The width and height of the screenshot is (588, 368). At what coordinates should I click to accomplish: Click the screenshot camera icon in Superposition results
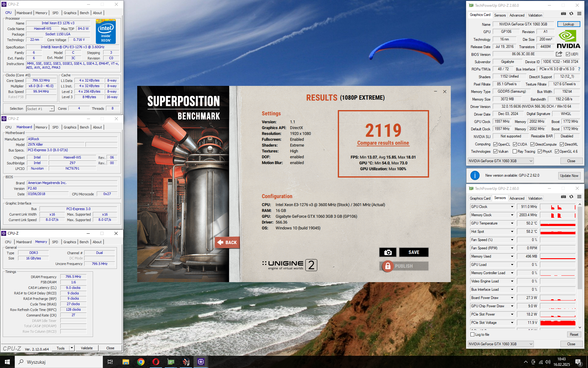point(388,252)
